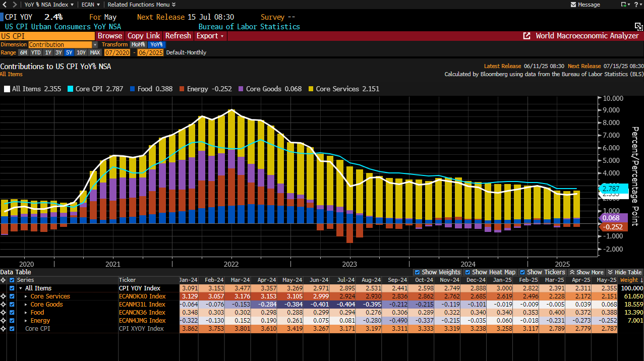The width and height of the screenshot is (644, 361).
Task: Select the 10Y range tab
Action: (x=81, y=52)
